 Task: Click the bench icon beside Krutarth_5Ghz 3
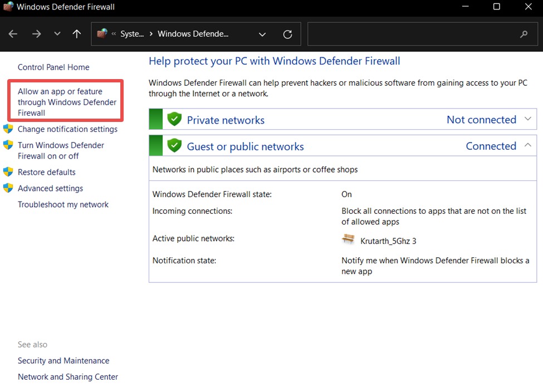click(x=349, y=239)
